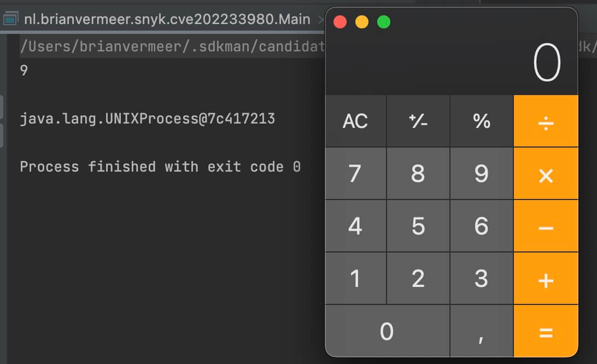This screenshot has width=597, height=364.
Task: Tap the decimal comma key
Action: pyautogui.click(x=482, y=331)
